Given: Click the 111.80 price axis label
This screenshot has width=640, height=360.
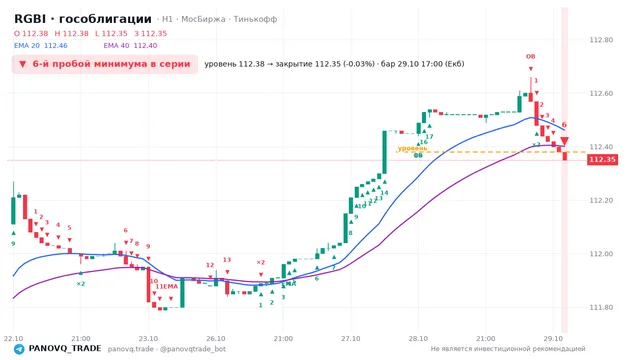Looking at the screenshot, I should [601, 307].
